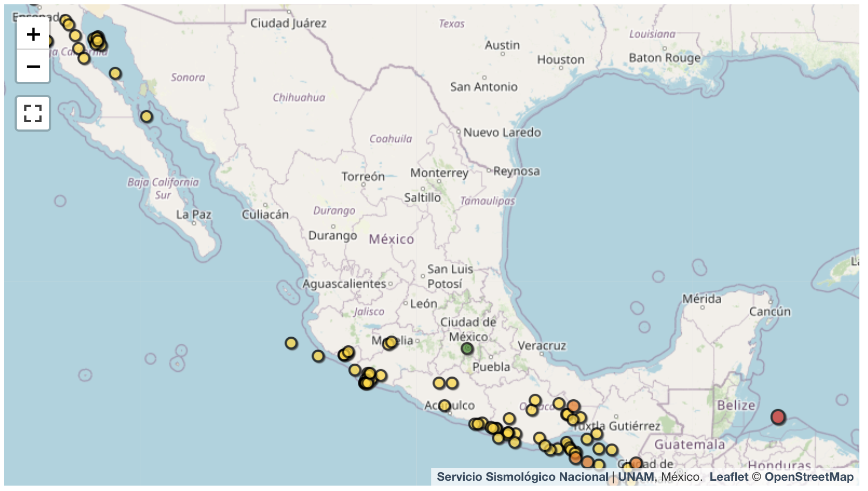Zoom out with the minus button
Viewport: 868px width, 491px height.
33,66
